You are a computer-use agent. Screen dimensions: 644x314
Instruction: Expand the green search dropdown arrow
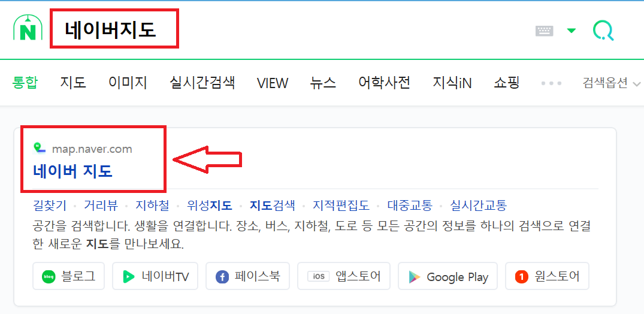pos(572,31)
